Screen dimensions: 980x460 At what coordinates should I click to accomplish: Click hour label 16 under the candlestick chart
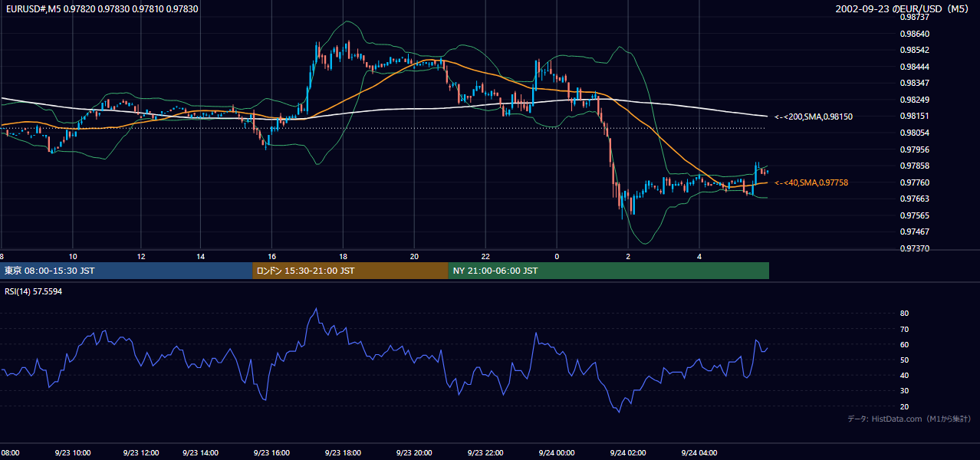point(272,256)
